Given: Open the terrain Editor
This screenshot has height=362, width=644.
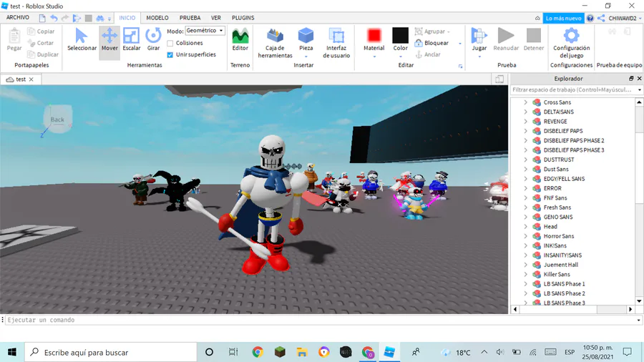Looking at the screenshot, I should point(240,40).
